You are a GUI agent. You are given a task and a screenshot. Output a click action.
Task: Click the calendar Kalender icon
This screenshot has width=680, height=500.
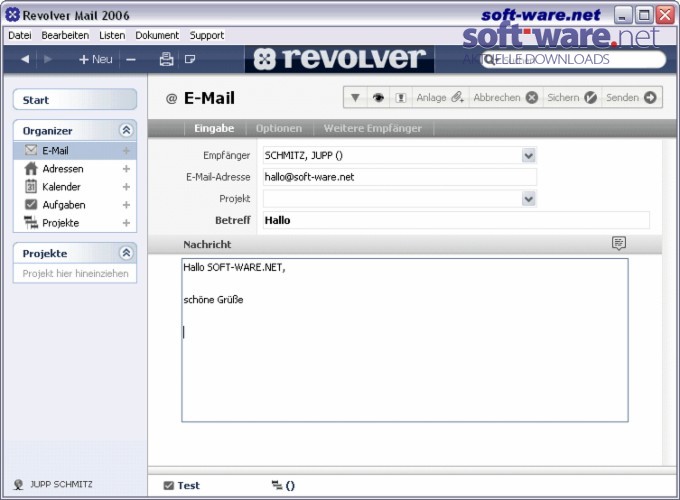pyautogui.click(x=31, y=186)
